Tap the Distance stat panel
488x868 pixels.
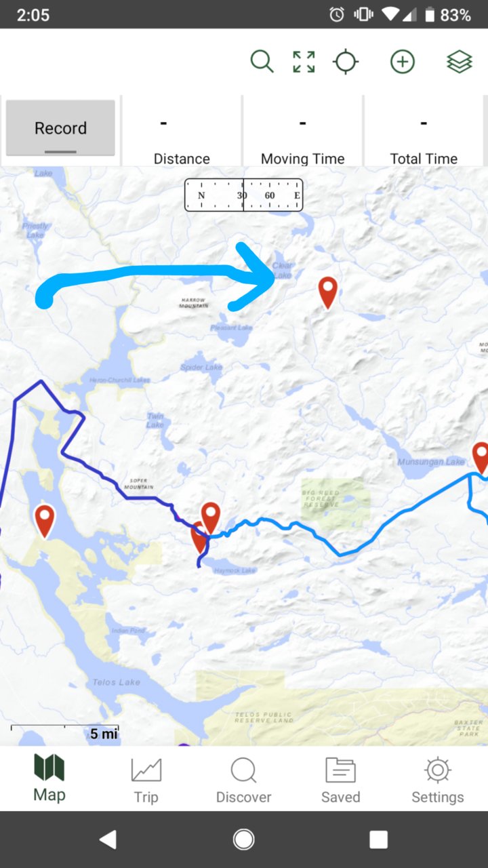[x=182, y=132]
